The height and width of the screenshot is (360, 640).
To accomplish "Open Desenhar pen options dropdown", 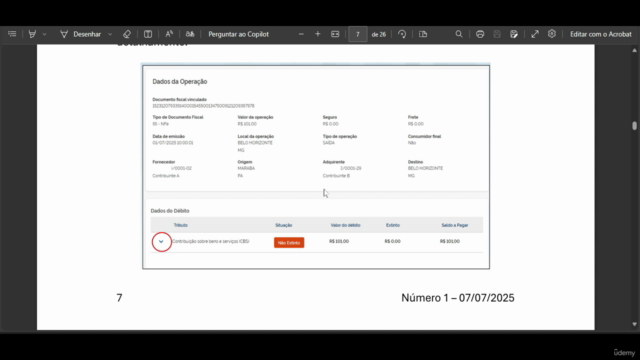I will coord(110,34).
